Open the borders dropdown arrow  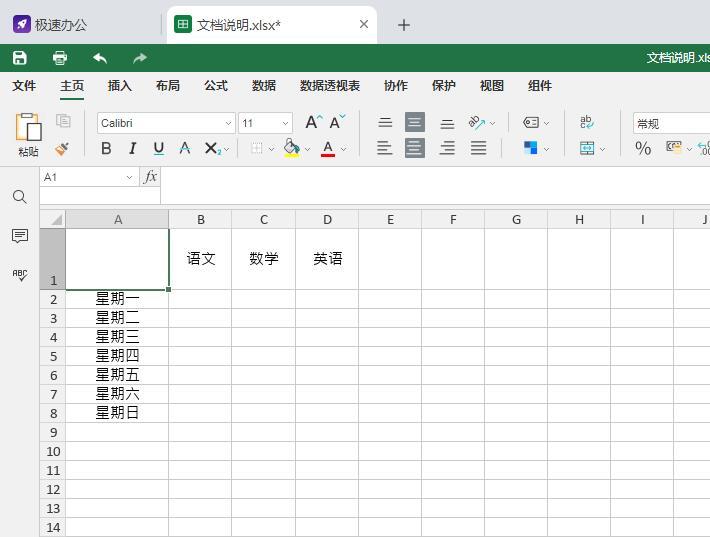271,149
